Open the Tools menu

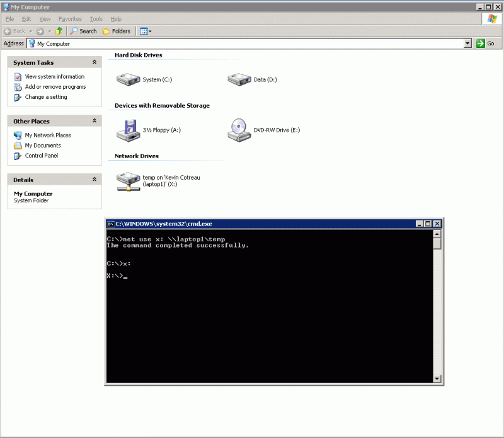96,19
